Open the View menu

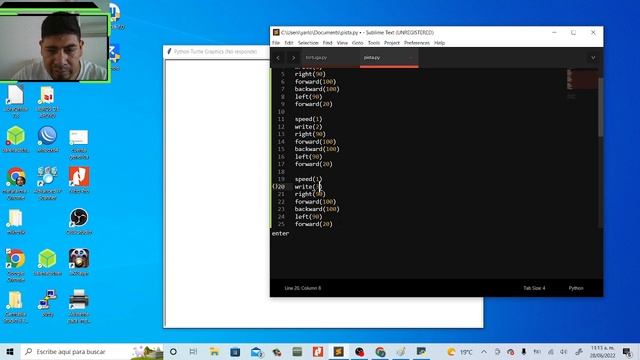click(342, 43)
